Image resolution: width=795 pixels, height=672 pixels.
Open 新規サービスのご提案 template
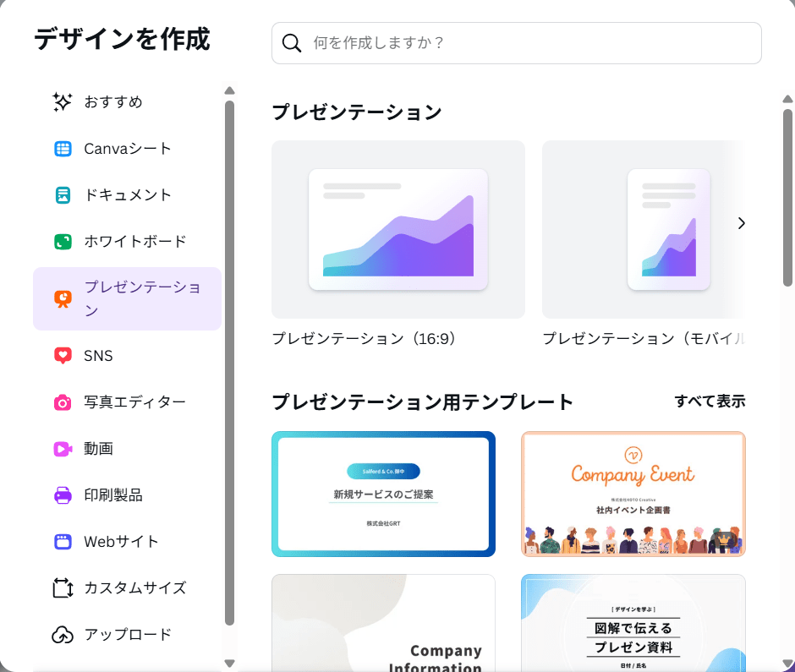point(383,494)
